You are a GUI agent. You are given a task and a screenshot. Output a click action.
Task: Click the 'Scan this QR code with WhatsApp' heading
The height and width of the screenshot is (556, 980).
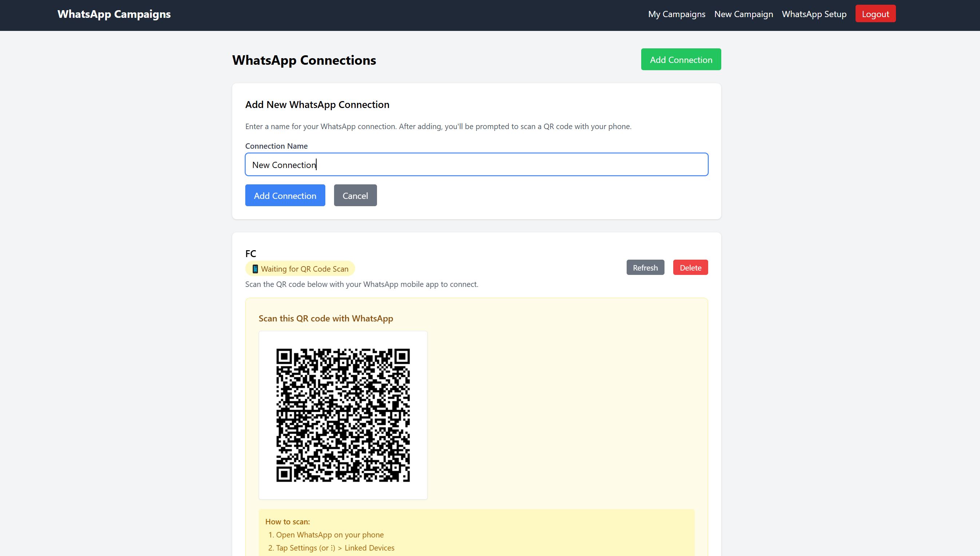[x=326, y=319]
